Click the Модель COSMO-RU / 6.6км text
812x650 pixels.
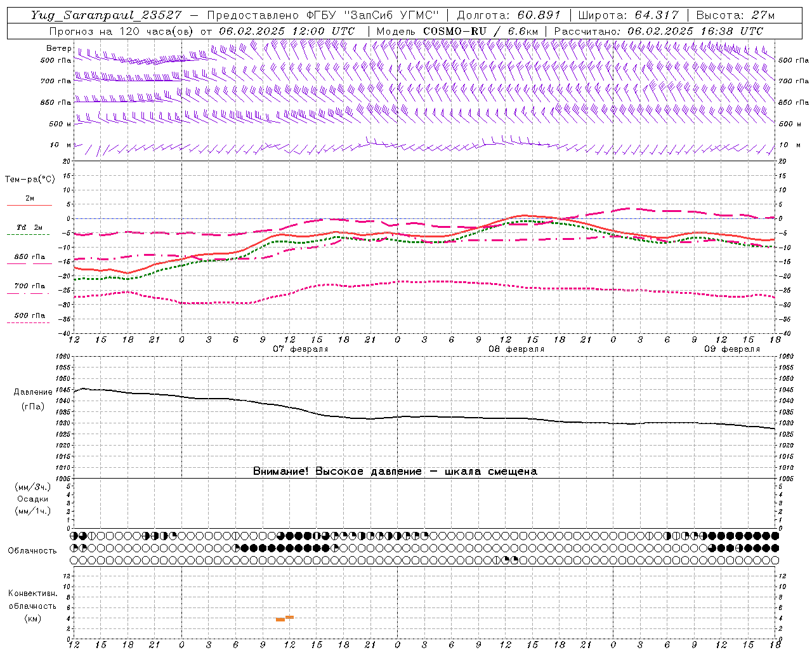pyautogui.click(x=457, y=30)
